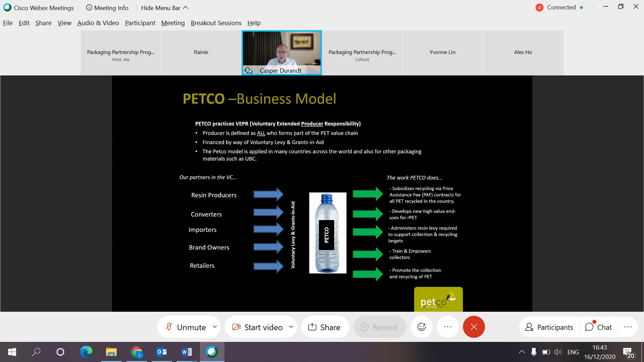644x362 pixels.
Task: Select the Cohost participant tile
Action: 362,53
